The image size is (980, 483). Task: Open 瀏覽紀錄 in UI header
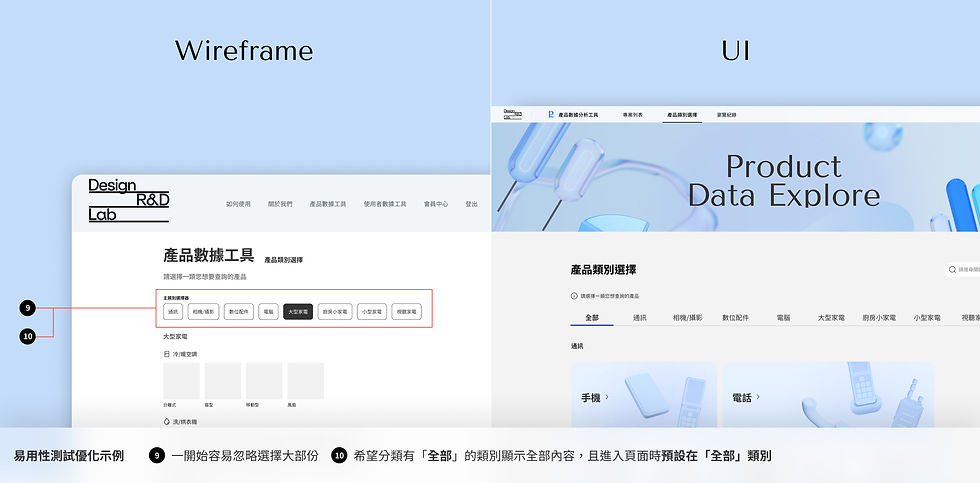(x=726, y=115)
